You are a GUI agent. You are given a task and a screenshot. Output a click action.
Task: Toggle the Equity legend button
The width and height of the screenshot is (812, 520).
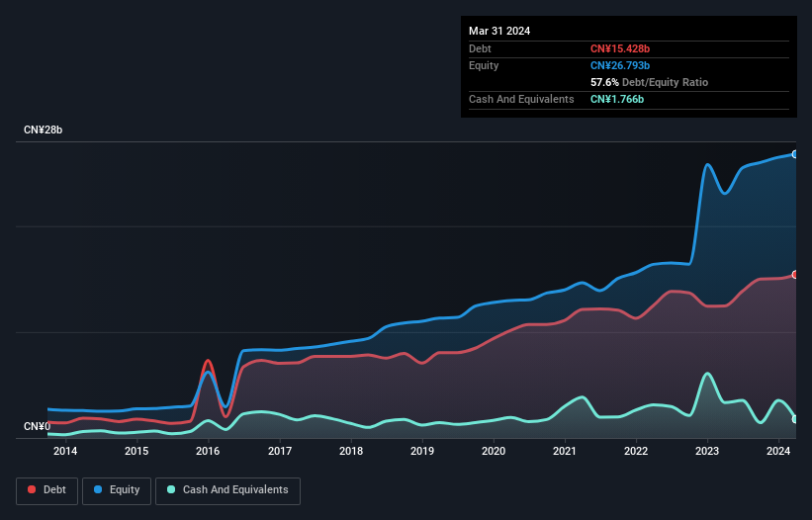click(117, 490)
